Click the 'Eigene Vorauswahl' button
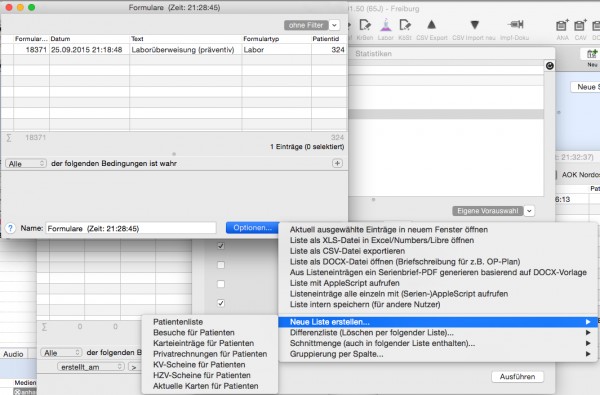Viewport: 600px width, 395px height. tap(488, 211)
